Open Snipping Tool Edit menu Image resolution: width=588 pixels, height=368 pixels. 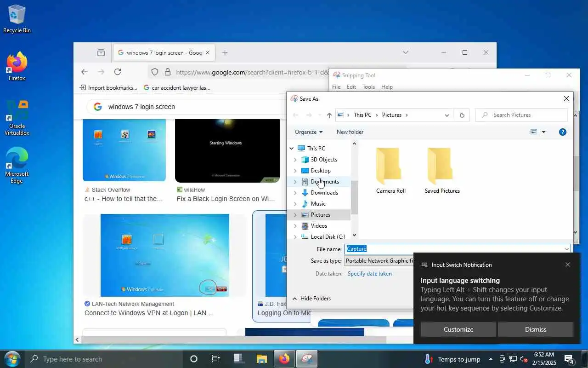(351, 87)
